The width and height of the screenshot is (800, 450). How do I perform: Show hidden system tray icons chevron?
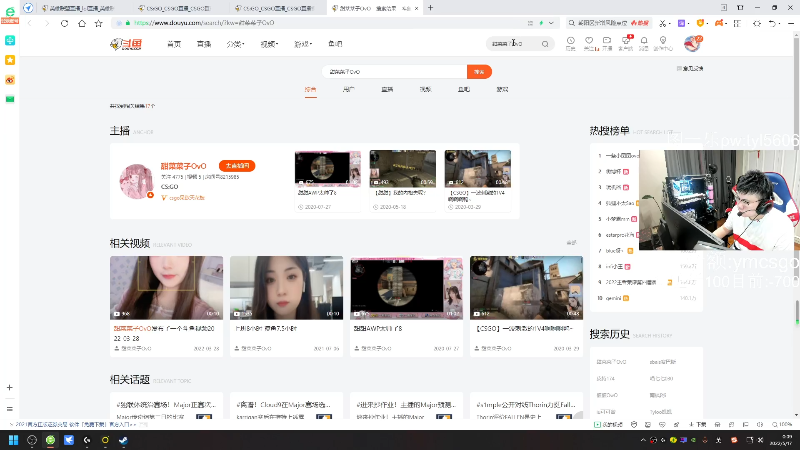click(643, 440)
